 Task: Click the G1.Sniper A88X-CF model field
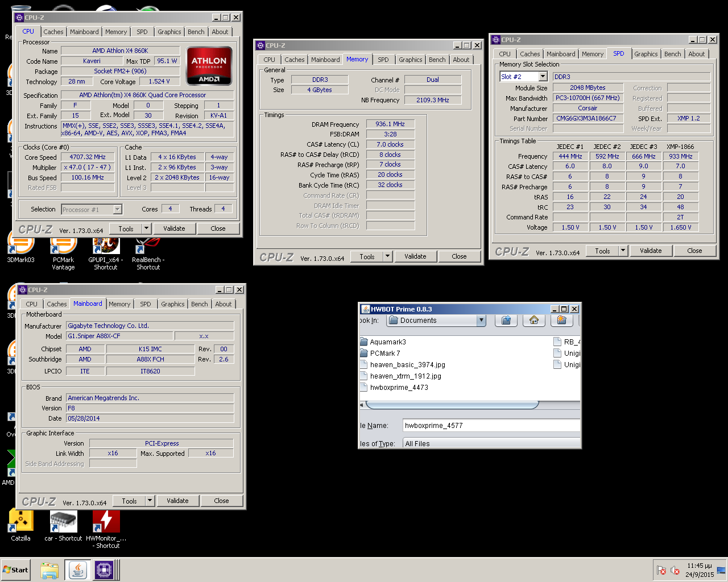[119, 336]
